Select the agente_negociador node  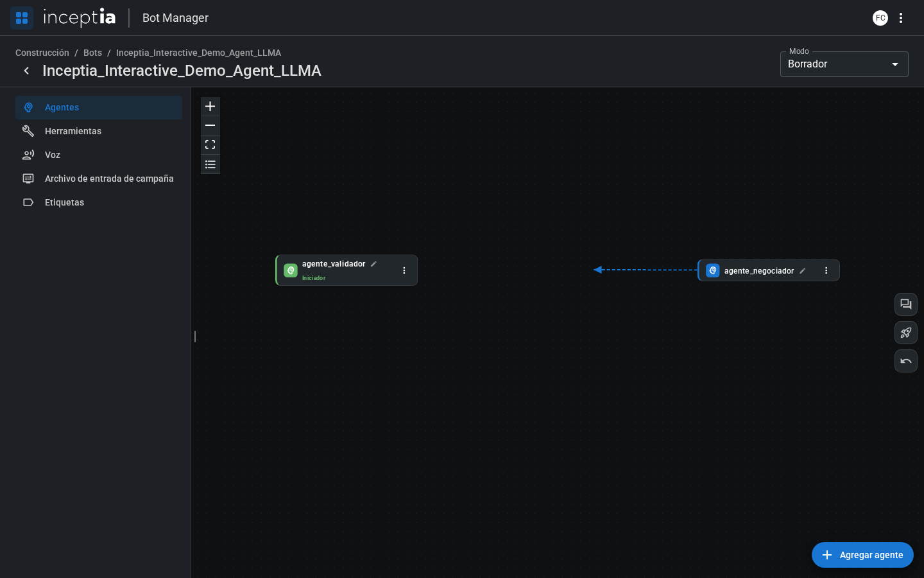(x=769, y=270)
